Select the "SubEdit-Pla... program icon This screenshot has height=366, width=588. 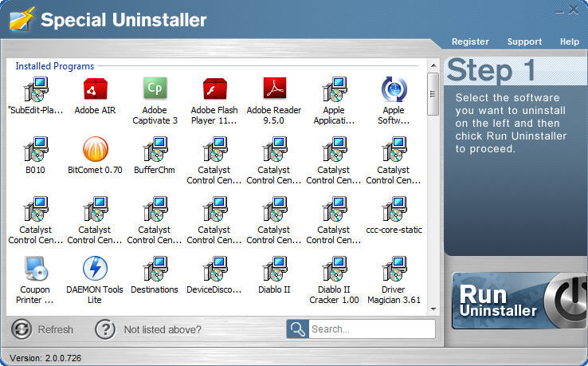point(36,89)
